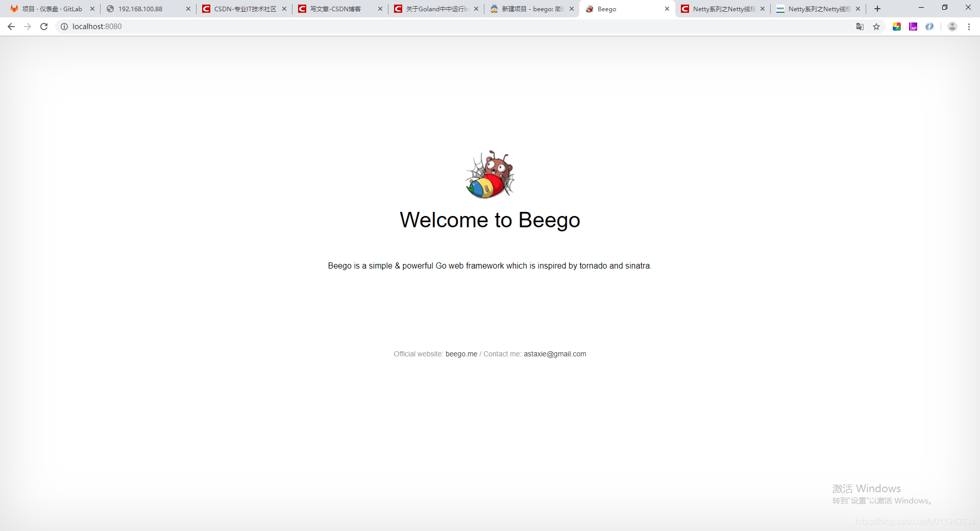
Task: Reload the localhost:8080 page
Action: click(44, 27)
